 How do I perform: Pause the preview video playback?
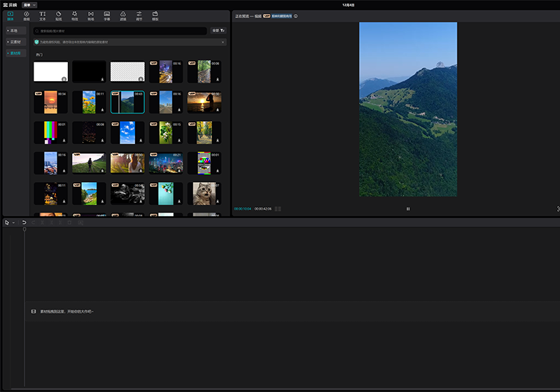(x=408, y=209)
